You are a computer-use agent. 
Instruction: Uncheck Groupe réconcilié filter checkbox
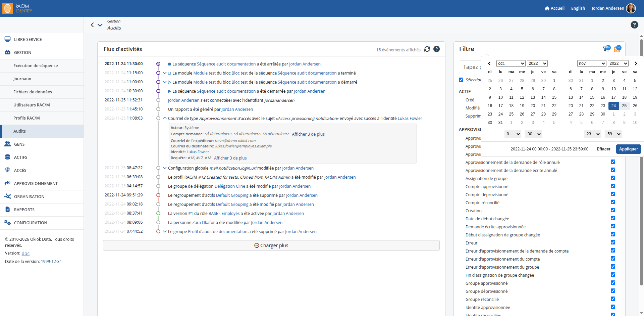tap(613, 299)
